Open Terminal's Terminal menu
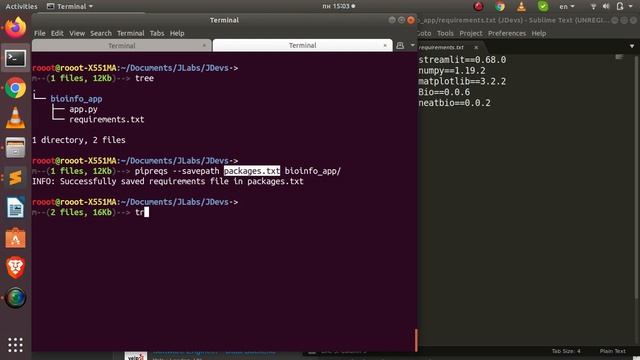 [131, 33]
